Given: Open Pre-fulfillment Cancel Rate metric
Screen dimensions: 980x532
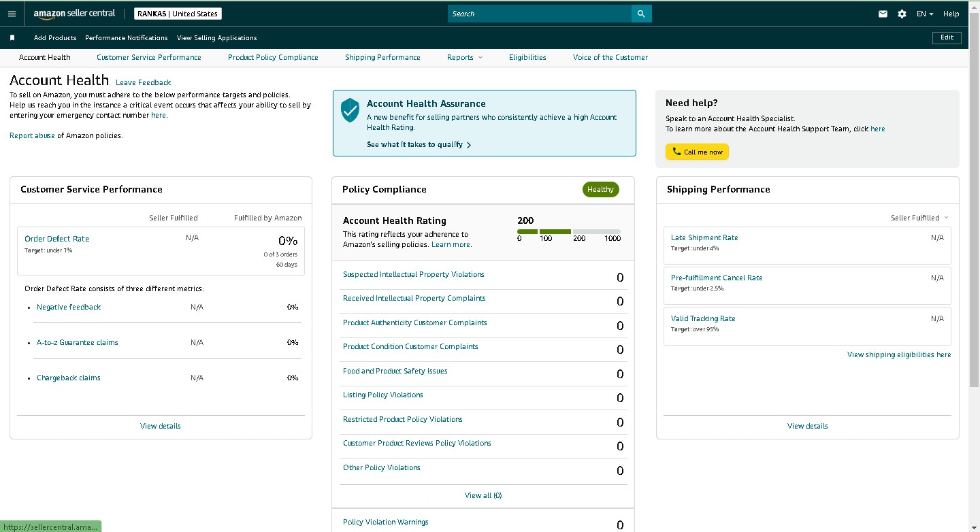Looking at the screenshot, I should point(717,278).
